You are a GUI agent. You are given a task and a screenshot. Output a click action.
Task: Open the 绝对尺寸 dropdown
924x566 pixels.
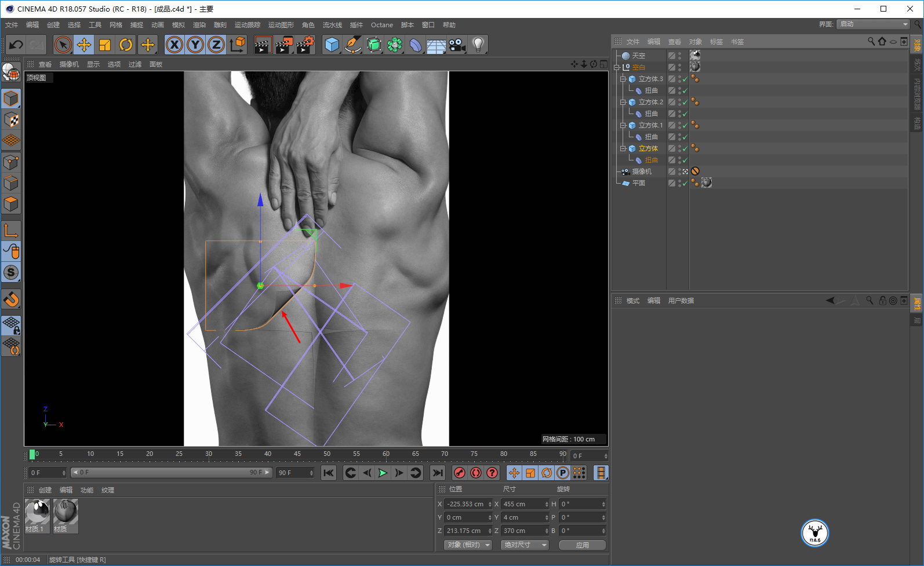tap(525, 545)
